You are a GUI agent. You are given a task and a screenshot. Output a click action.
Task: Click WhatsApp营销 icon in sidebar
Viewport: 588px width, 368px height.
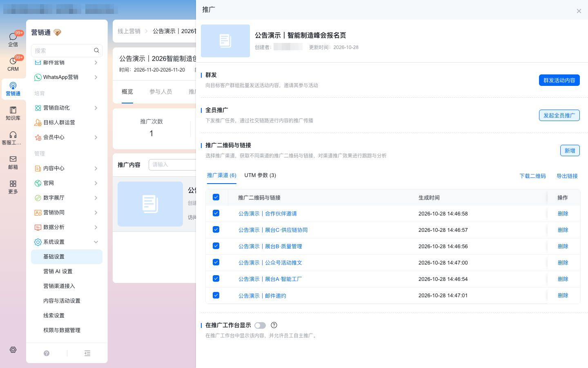38,77
